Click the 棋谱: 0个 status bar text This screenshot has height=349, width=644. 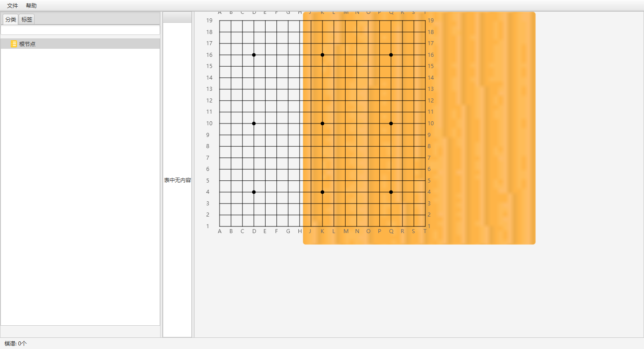click(x=16, y=344)
